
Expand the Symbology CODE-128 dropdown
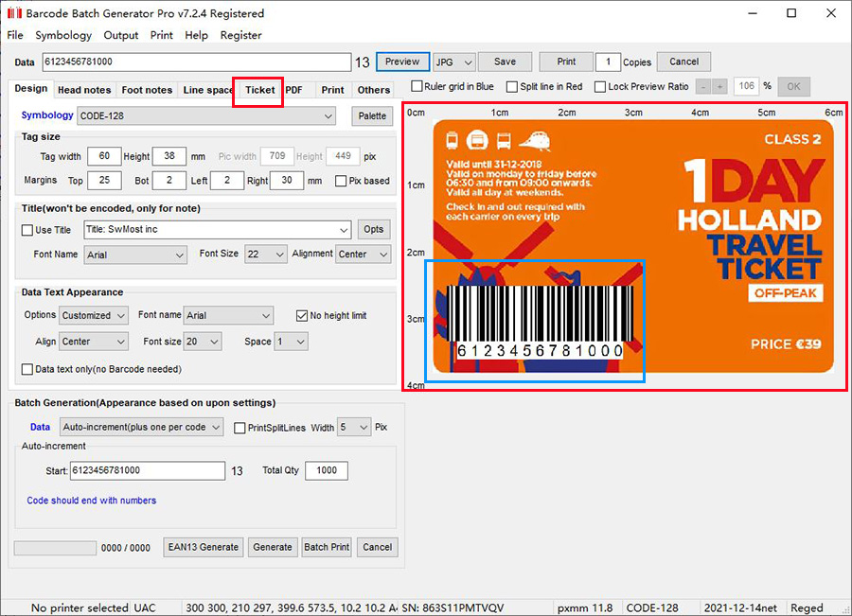[x=206, y=116]
